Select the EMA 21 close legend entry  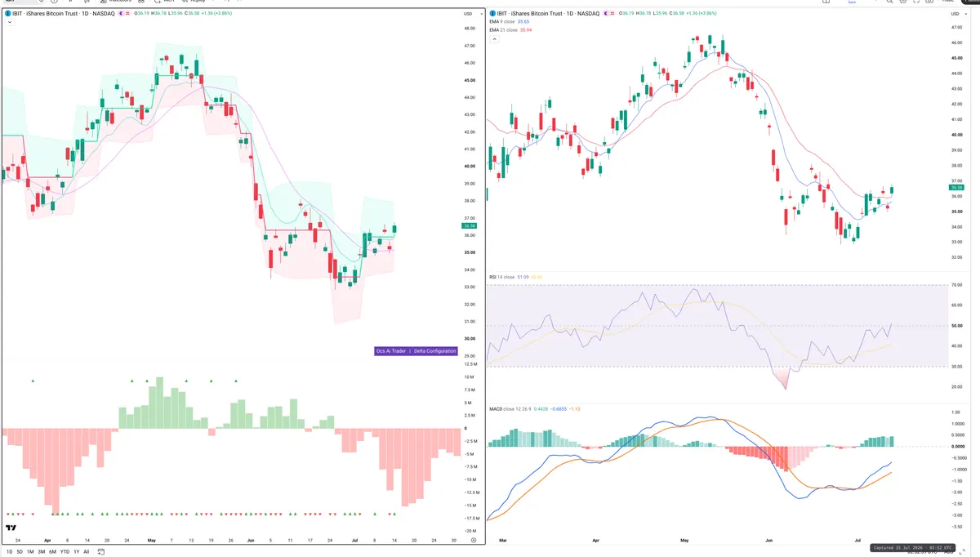coord(511,30)
